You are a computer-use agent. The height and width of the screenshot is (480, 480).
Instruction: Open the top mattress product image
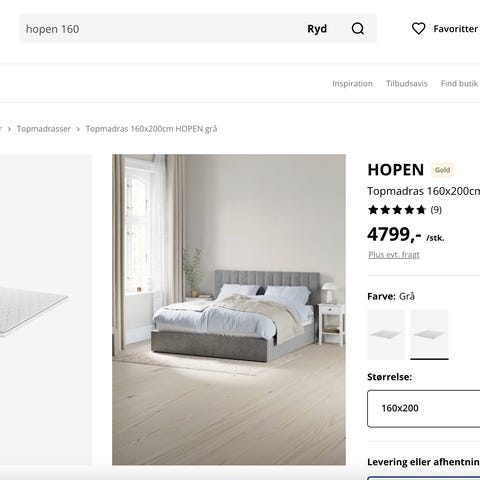46,309
